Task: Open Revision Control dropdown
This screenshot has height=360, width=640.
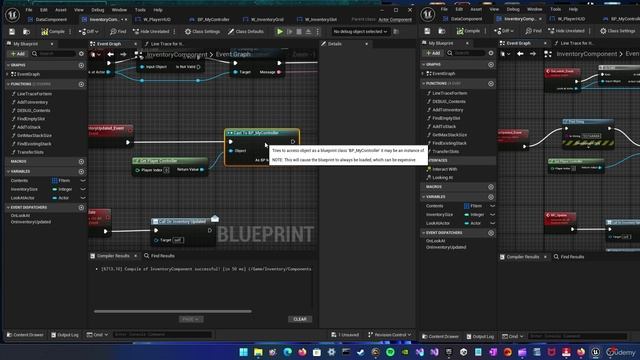Action: click(390, 335)
